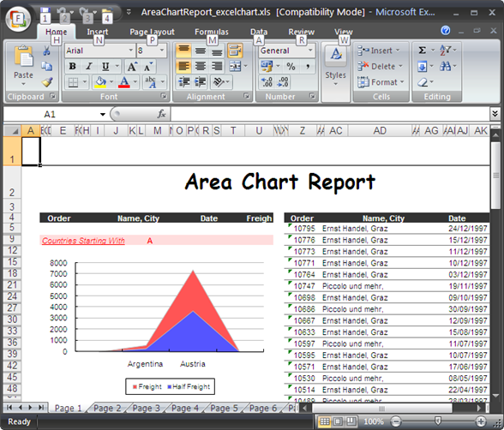This screenshot has width=504, height=430.
Task: Switch to the Page Layout ribbon tab
Action: (152, 32)
